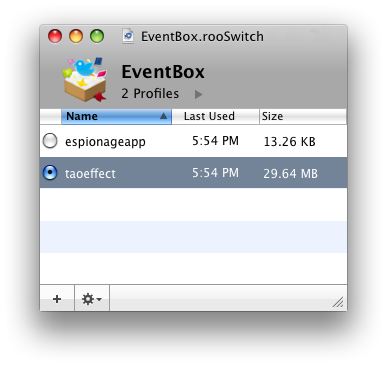This screenshot has width=387, height=366.
Task: Click taoeffect's 5:54 PM time
Action: pos(215,173)
